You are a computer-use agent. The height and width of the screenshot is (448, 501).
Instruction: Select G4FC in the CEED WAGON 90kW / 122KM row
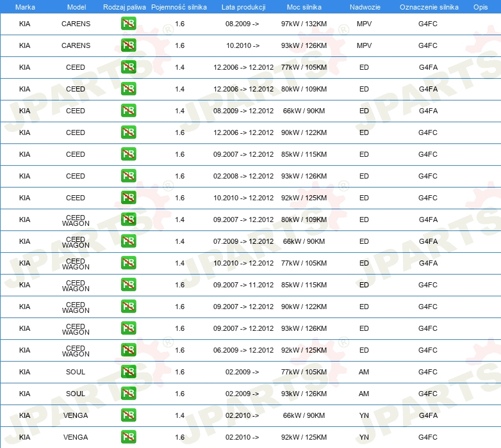pyautogui.click(x=428, y=307)
